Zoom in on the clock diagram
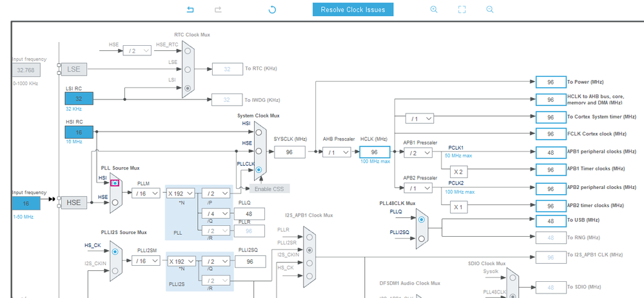 (x=434, y=10)
